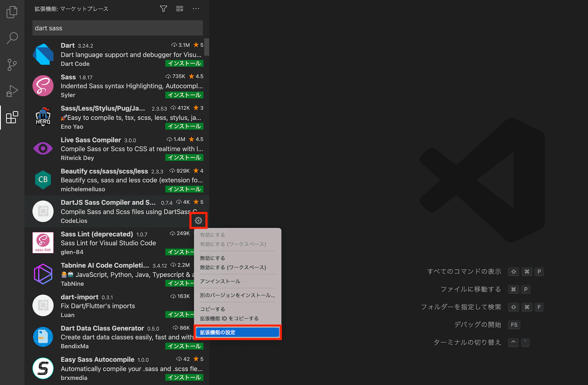The height and width of the screenshot is (385, 588).
Task: Click the Sass Lint extension logo
Action: tap(43, 243)
